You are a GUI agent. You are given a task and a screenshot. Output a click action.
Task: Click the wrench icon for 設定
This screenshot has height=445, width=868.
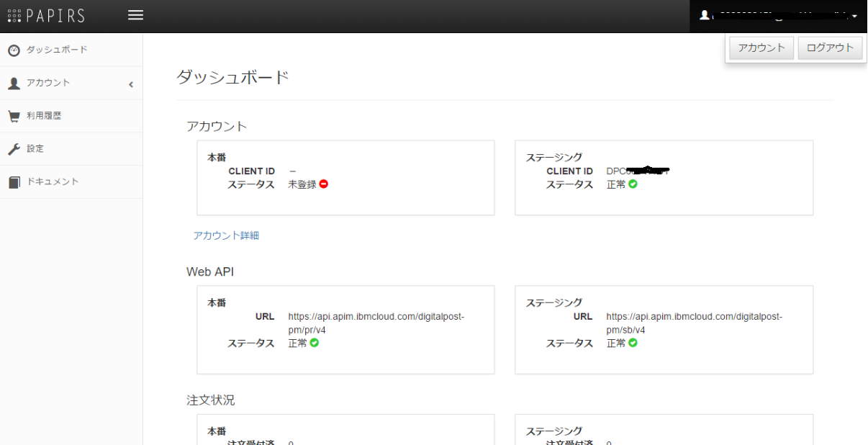[x=14, y=149]
